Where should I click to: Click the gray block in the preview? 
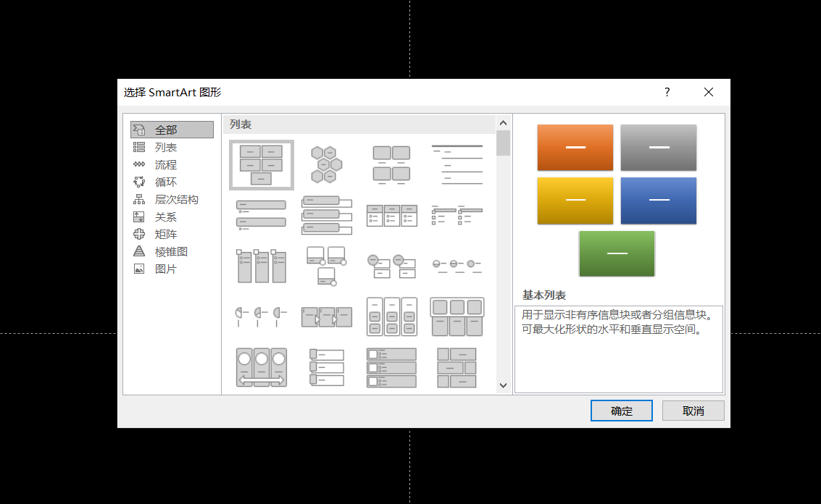(659, 148)
